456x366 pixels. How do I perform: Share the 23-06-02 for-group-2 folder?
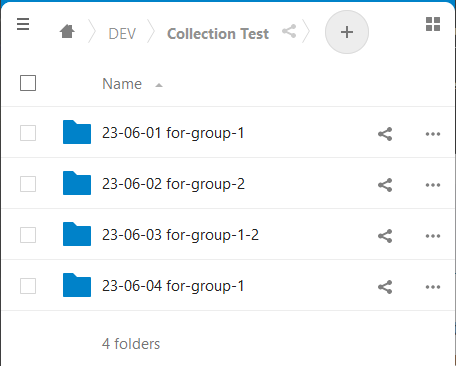click(x=385, y=185)
